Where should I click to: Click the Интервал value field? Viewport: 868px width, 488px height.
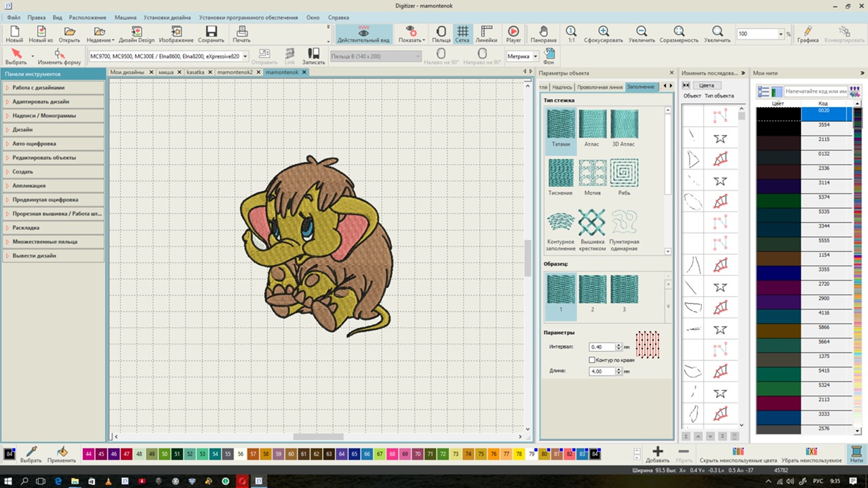coord(602,347)
